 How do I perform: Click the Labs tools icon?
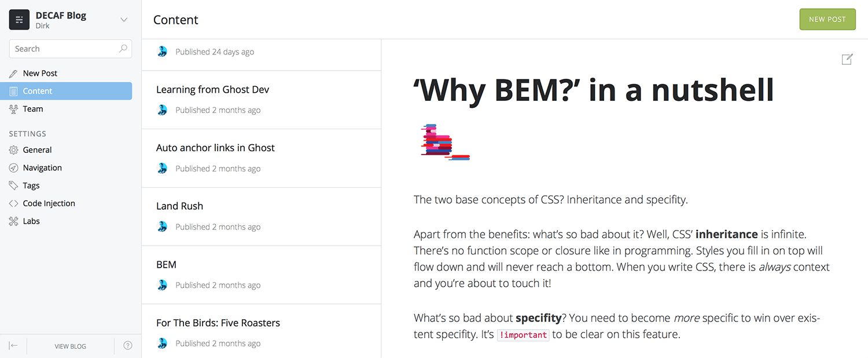coord(13,221)
